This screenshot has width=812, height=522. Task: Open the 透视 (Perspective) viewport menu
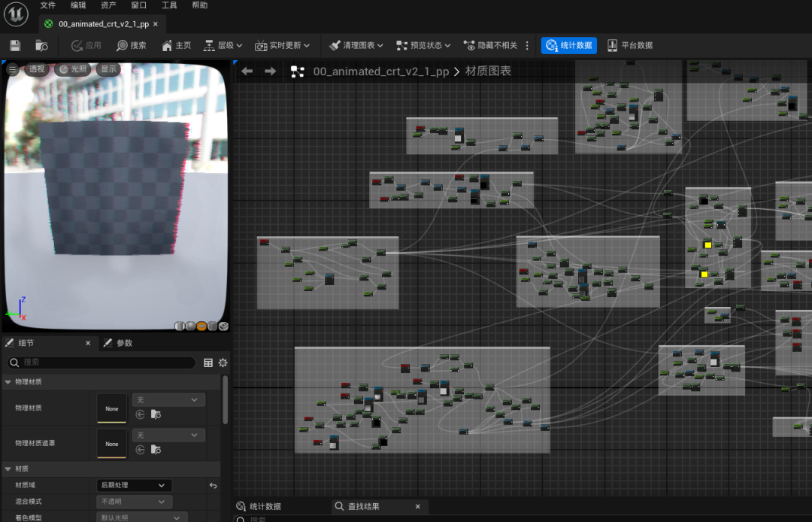click(x=36, y=69)
